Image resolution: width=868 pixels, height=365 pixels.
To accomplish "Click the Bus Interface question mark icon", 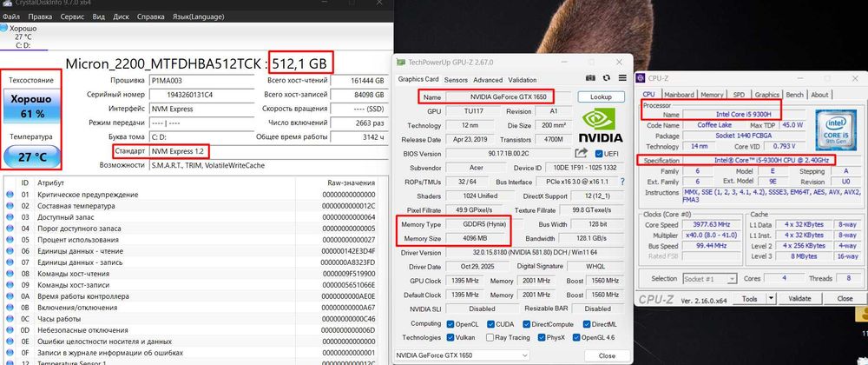I will (622, 182).
